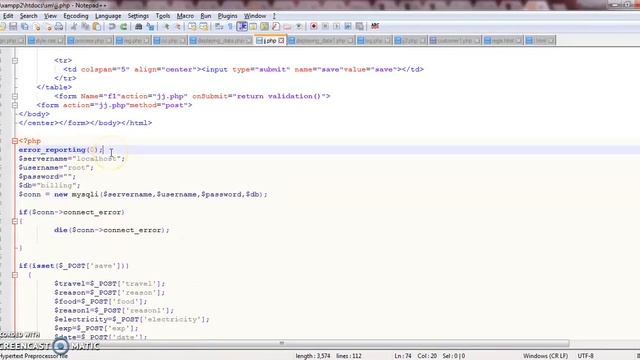The image size is (640, 360).
Task: Toggle the Show All Characters pilcrow icon
Action: [x=231, y=27]
